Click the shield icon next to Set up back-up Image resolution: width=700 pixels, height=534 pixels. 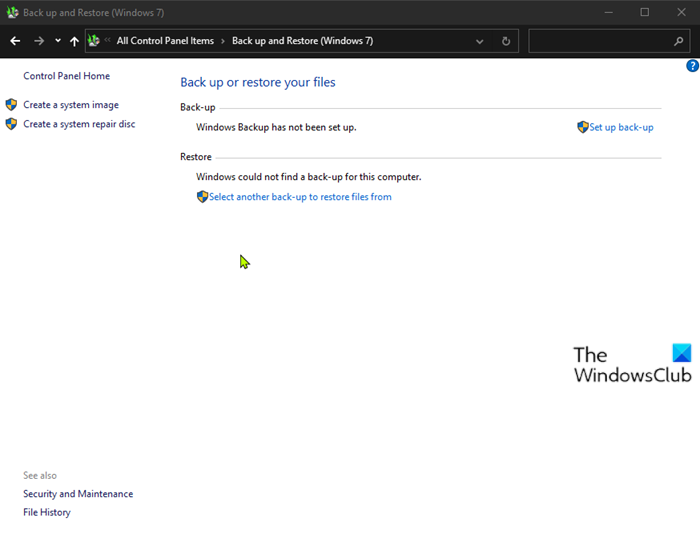[x=583, y=127]
